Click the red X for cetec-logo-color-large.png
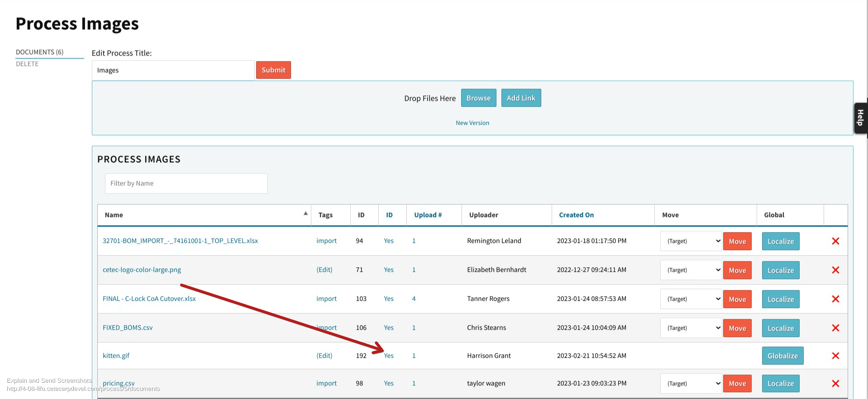Screen dimensions: 868x399 pos(835,270)
